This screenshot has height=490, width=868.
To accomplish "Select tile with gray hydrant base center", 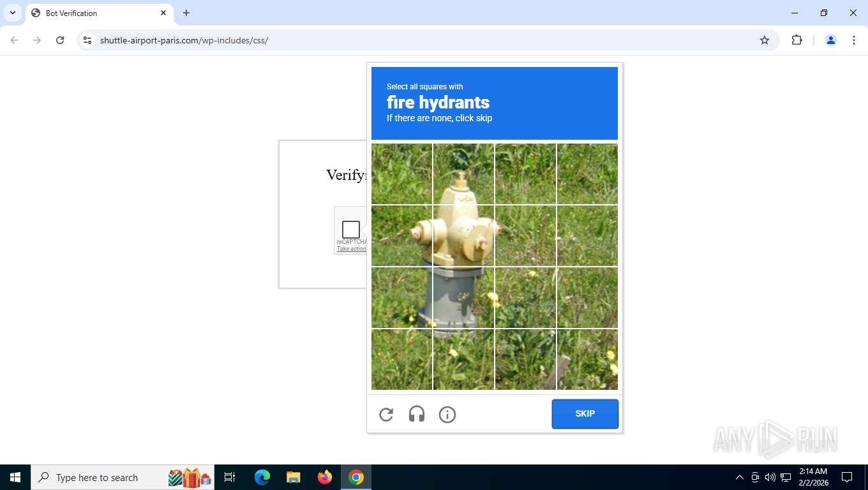I will click(463, 297).
